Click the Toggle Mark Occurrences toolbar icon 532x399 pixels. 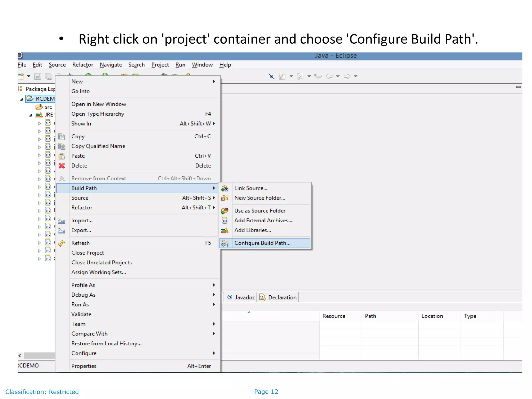(271, 76)
